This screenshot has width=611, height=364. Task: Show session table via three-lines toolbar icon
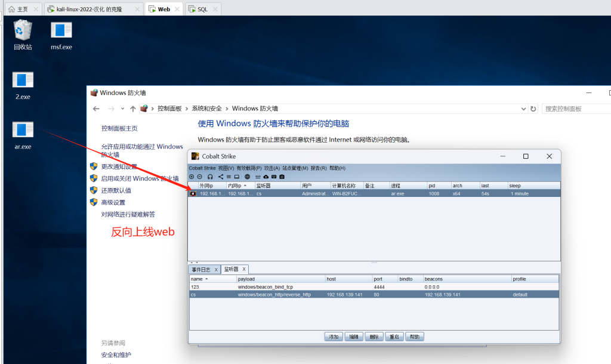(x=229, y=177)
